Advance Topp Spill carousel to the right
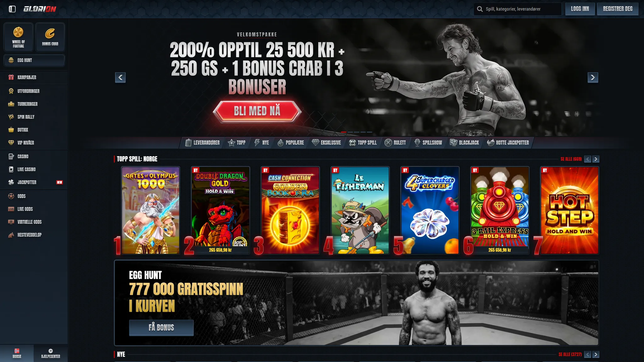 596,159
